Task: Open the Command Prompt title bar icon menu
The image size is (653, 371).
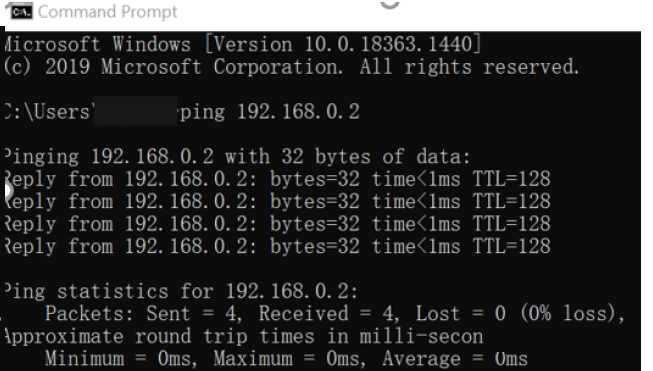Action: [19, 11]
